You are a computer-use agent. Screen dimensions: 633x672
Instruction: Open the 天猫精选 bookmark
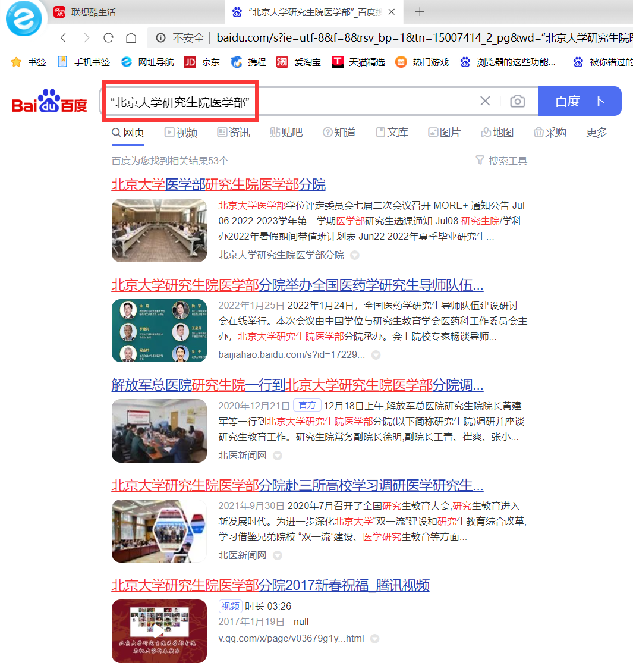(x=358, y=62)
